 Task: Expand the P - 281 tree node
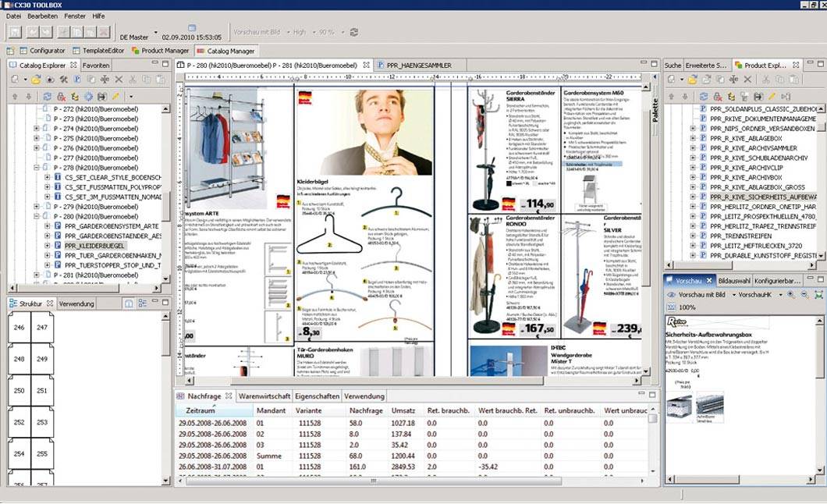tap(37, 275)
